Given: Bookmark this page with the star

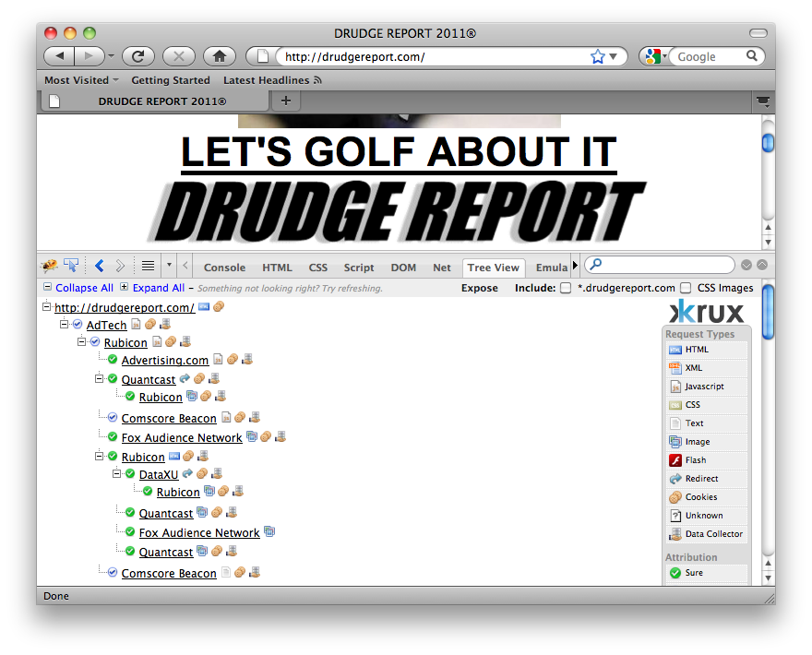Looking at the screenshot, I should point(598,56).
